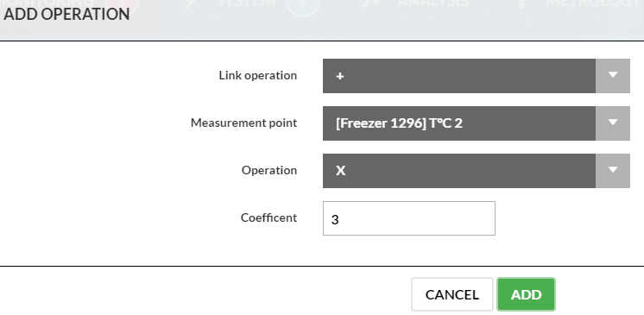This screenshot has height=315, width=644.
Task: Click the faded METROLOGY tab label
Action: [x=594, y=3]
